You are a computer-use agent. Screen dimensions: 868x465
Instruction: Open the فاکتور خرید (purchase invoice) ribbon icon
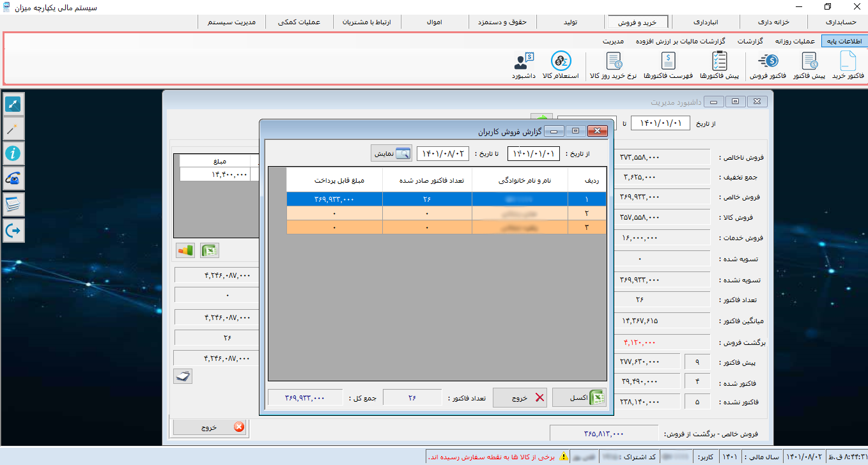click(848, 66)
